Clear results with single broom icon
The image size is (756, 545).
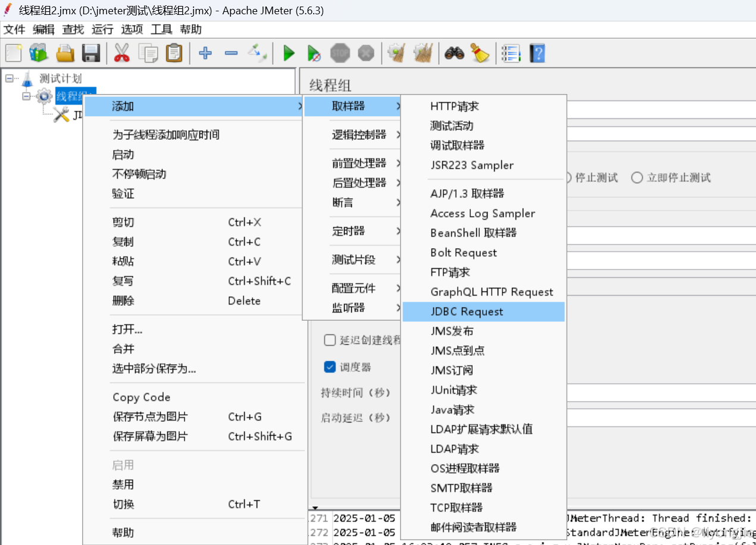[396, 54]
